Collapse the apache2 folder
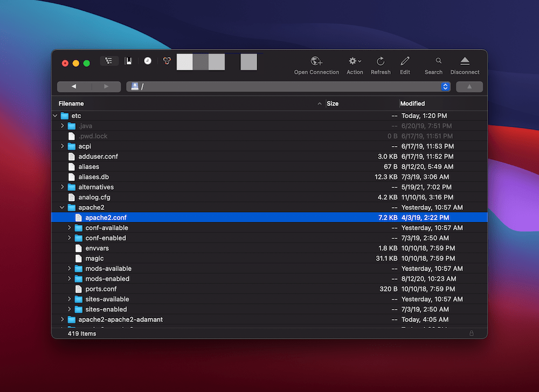The image size is (539, 392). (63, 208)
